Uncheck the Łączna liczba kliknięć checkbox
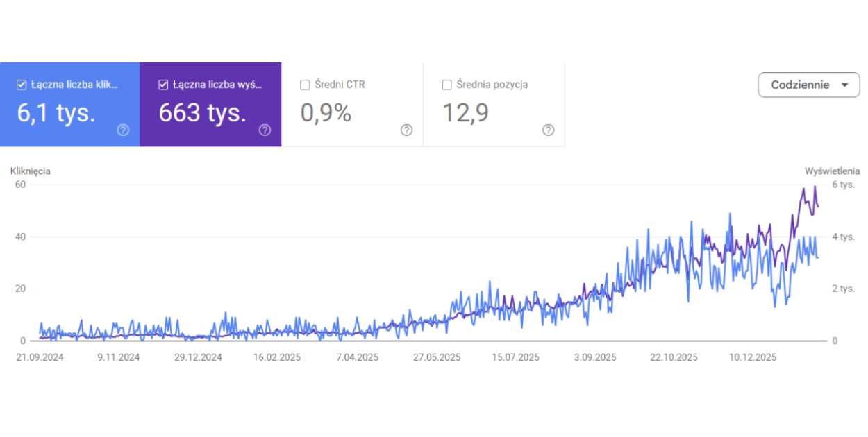 tap(22, 85)
